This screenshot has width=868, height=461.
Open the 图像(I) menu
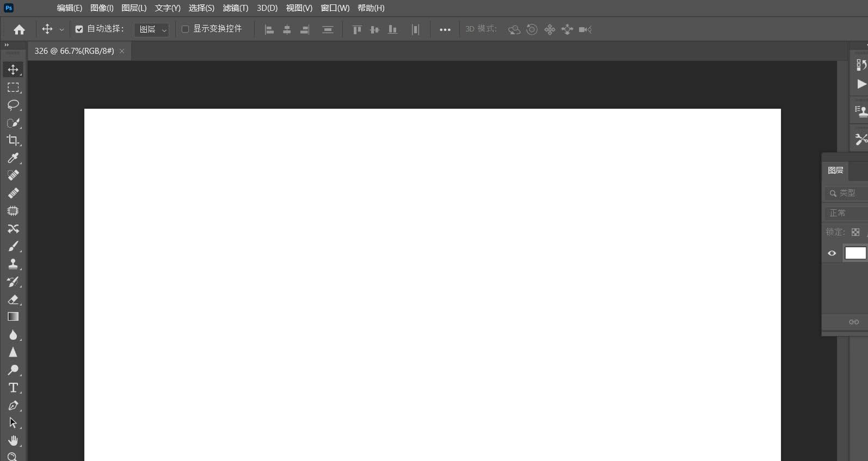[102, 8]
